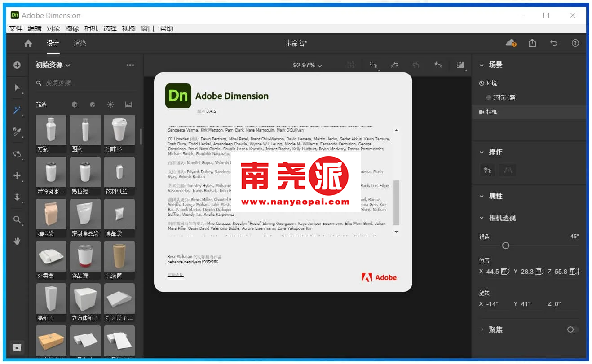Filter assets by lights
Screen dimensions: 592x364
coord(110,105)
